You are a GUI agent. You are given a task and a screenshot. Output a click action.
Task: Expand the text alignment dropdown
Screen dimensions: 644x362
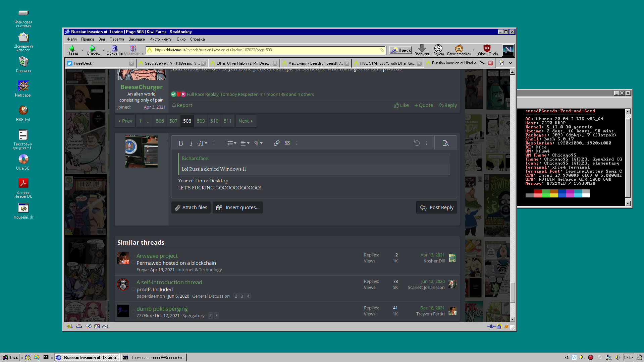click(245, 143)
